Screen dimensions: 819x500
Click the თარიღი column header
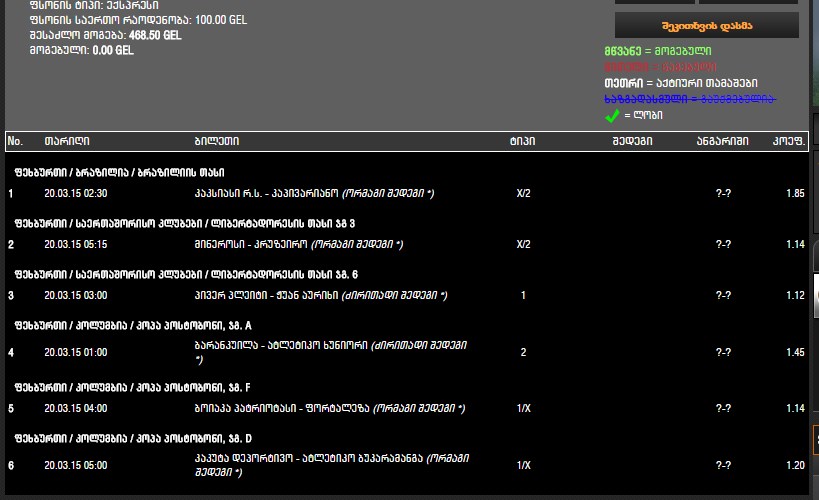67,141
